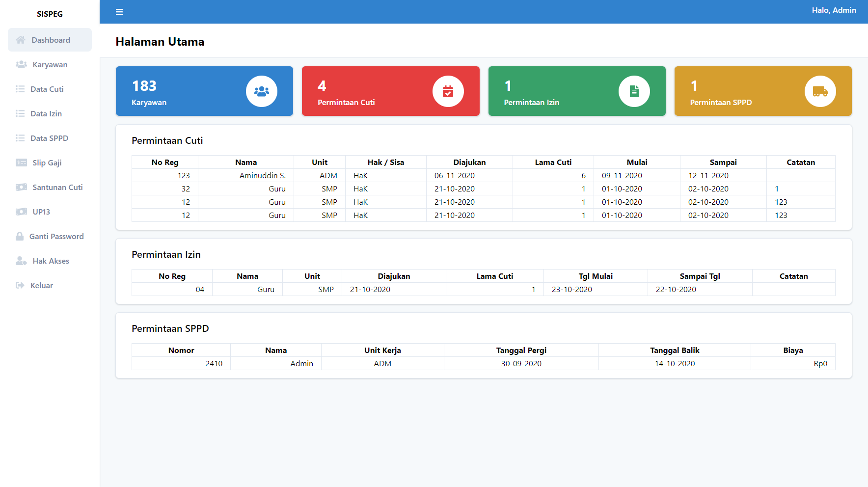Open the Karyawan menu item
Screen dimensions: 868x487
point(50,64)
